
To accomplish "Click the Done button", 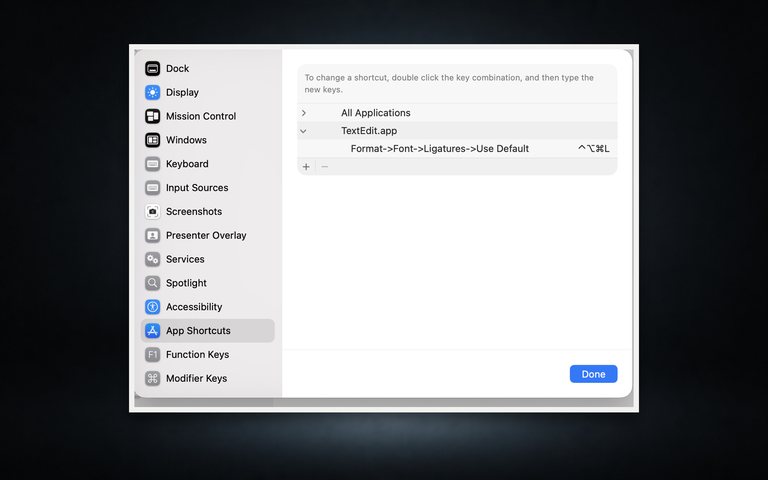I will pos(593,374).
